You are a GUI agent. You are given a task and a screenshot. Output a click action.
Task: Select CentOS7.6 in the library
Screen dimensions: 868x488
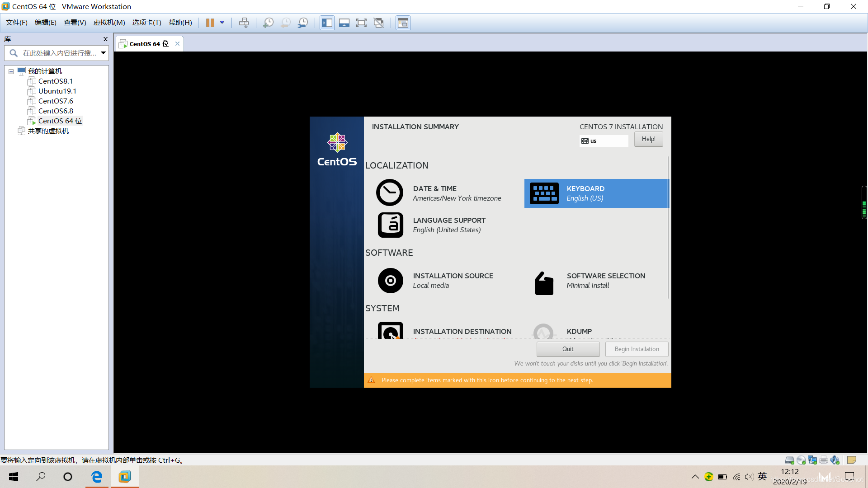pyautogui.click(x=55, y=101)
